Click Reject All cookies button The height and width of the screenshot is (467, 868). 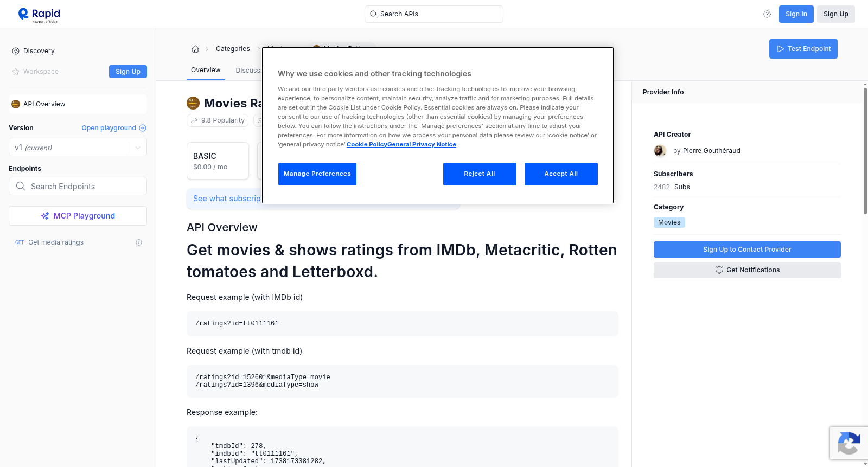(x=480, y=174)
